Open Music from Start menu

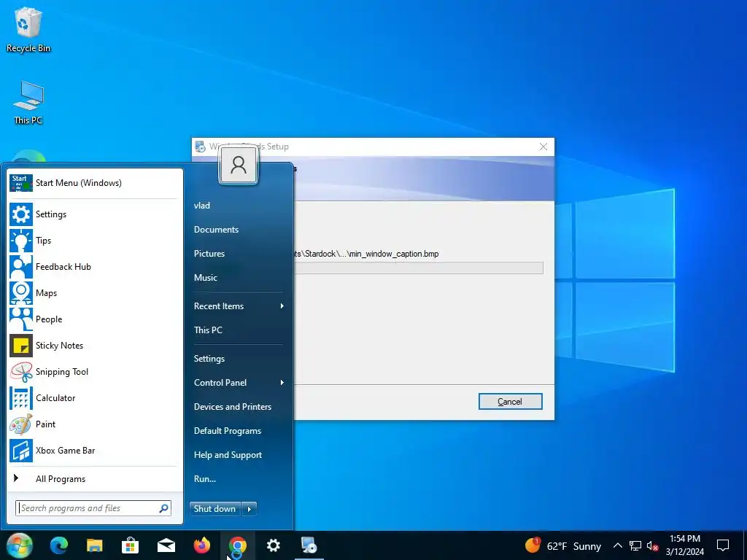[x=205, y=278]
